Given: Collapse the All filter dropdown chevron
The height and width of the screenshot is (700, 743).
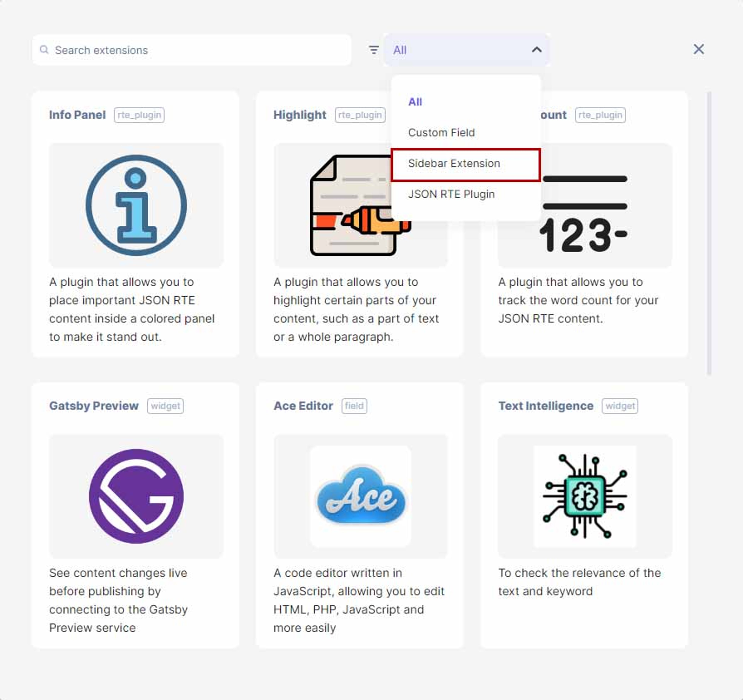Looking at the screenshot, I should 537,50.
